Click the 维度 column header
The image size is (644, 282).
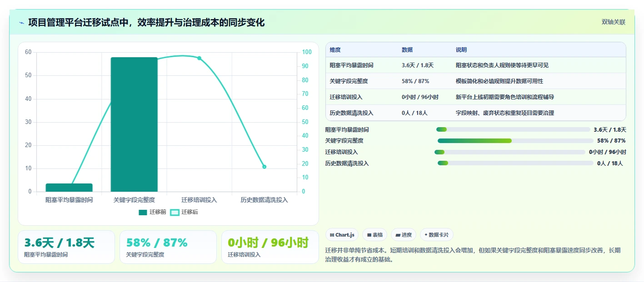coord(335,50)
